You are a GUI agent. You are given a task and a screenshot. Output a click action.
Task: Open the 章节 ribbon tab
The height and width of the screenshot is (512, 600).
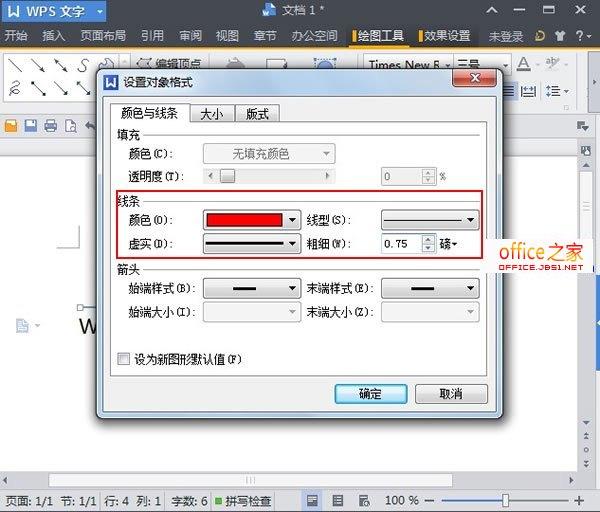pyautogui.click(x=265, y=36)
